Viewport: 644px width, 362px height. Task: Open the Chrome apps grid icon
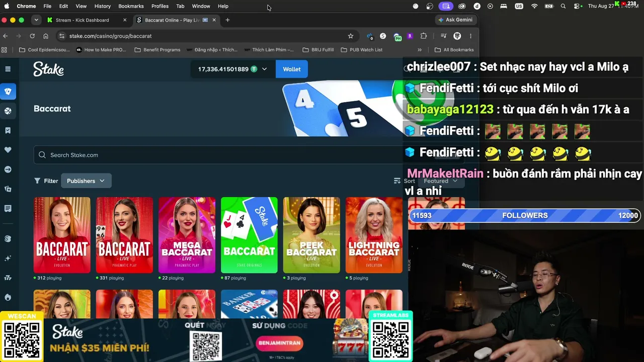5,50
